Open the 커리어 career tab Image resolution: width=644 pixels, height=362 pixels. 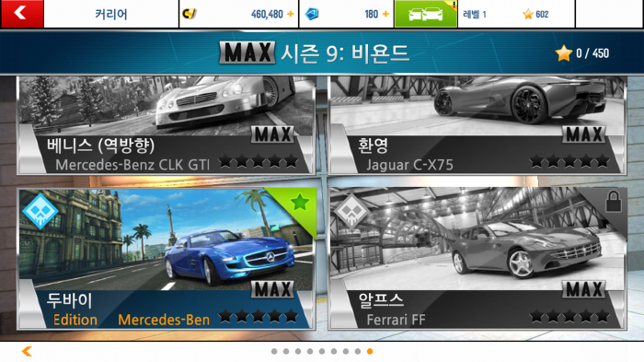click(111, 14)
